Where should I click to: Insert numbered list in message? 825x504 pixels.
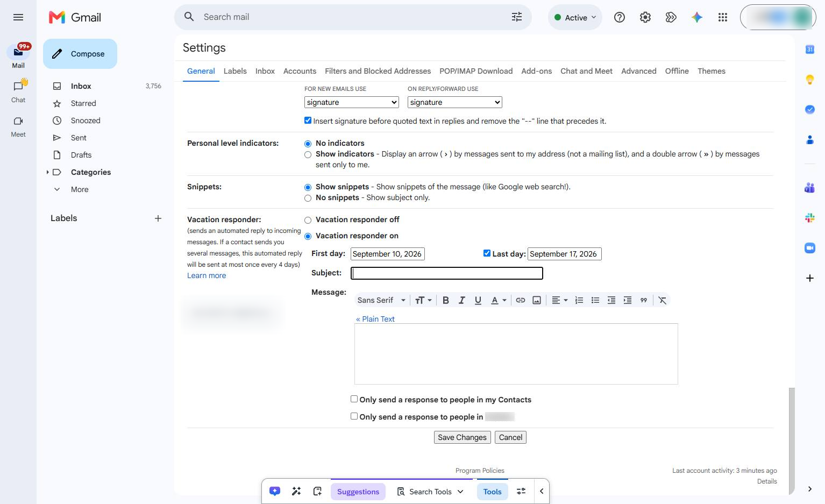[579, 300]
